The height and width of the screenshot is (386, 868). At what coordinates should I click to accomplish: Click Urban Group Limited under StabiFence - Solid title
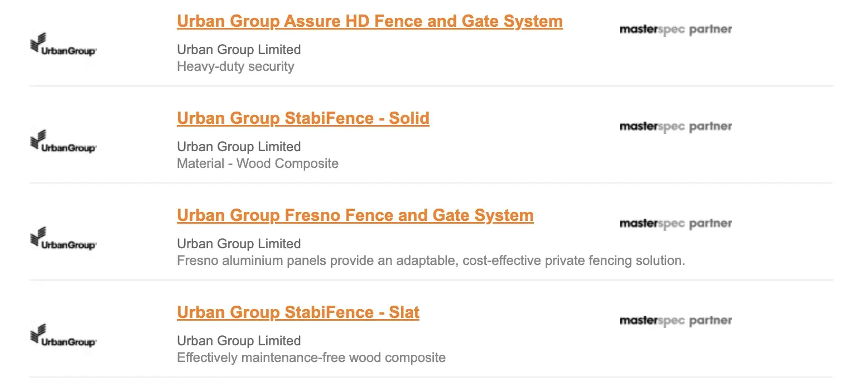point(239,147)
